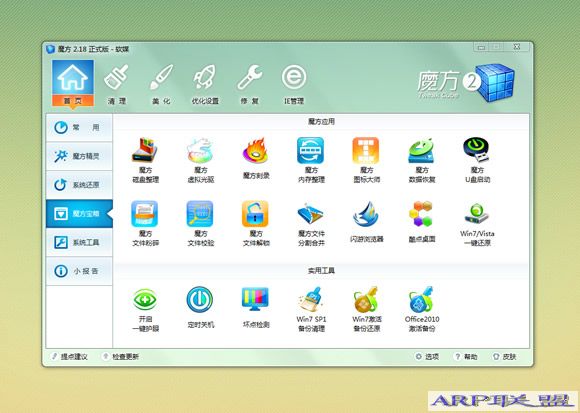Enable 开启一键护眼 eye protection
The image size is (580, 413).
pyautogui.click(x=145, y=309)
